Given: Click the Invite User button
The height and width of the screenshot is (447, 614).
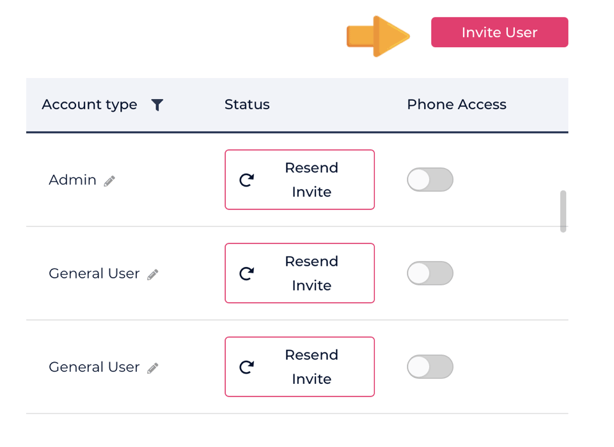Looking at the screenshot, I should pos(499,32).
